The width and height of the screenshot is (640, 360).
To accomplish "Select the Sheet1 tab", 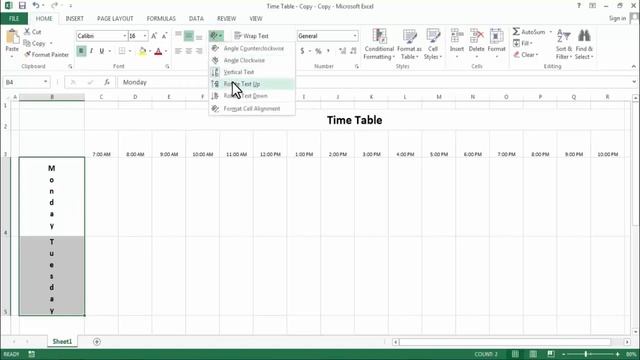I will coord(62,342).
